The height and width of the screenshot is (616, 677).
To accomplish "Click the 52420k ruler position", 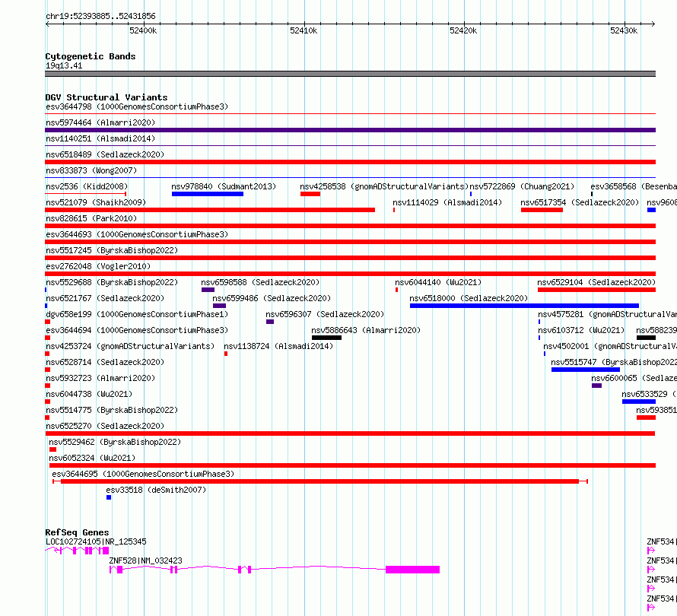I will (463, 30).
